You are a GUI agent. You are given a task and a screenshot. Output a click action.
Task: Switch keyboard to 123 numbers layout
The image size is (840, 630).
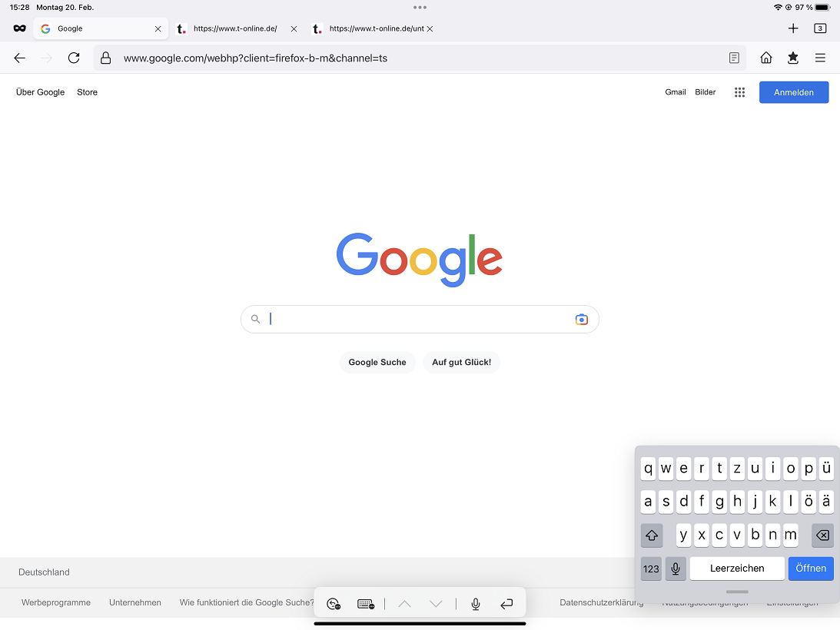(651, 569)
